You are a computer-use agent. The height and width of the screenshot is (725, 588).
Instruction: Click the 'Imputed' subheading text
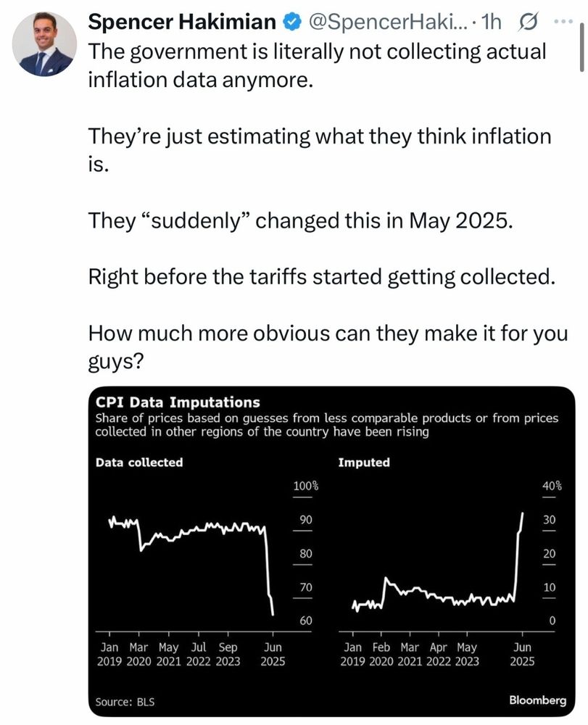pyautogui.click(x=364, y=463)
